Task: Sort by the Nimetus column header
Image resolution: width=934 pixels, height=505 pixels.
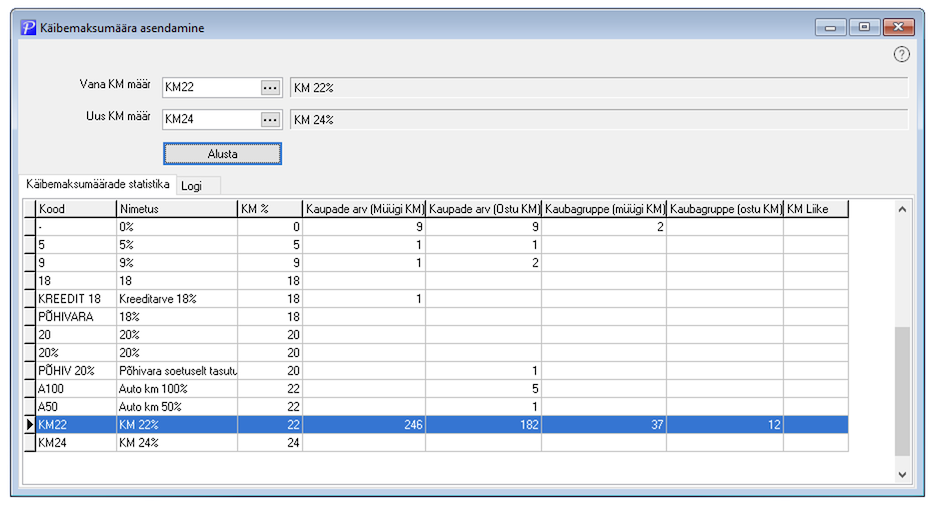Action: tap(177, 209)
